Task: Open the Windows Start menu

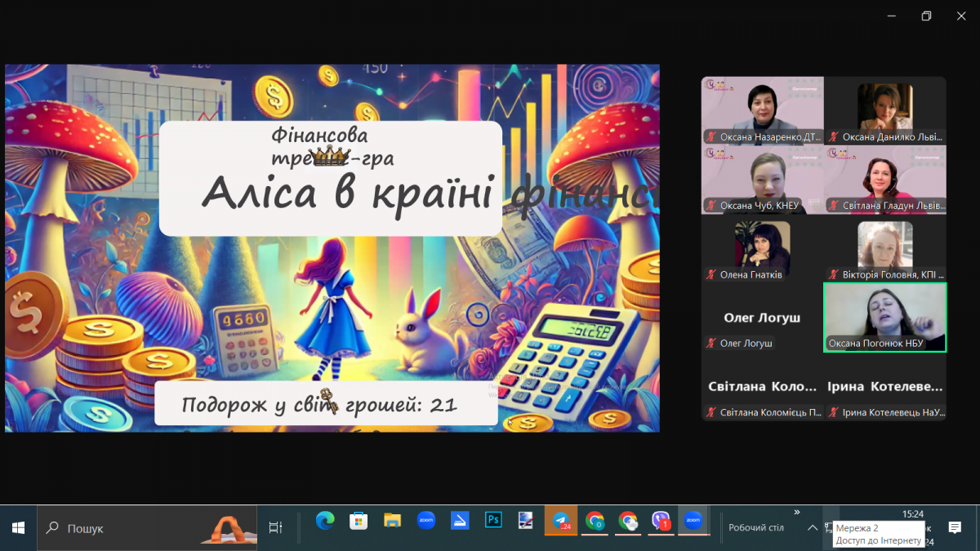Action: coord(18,528)
